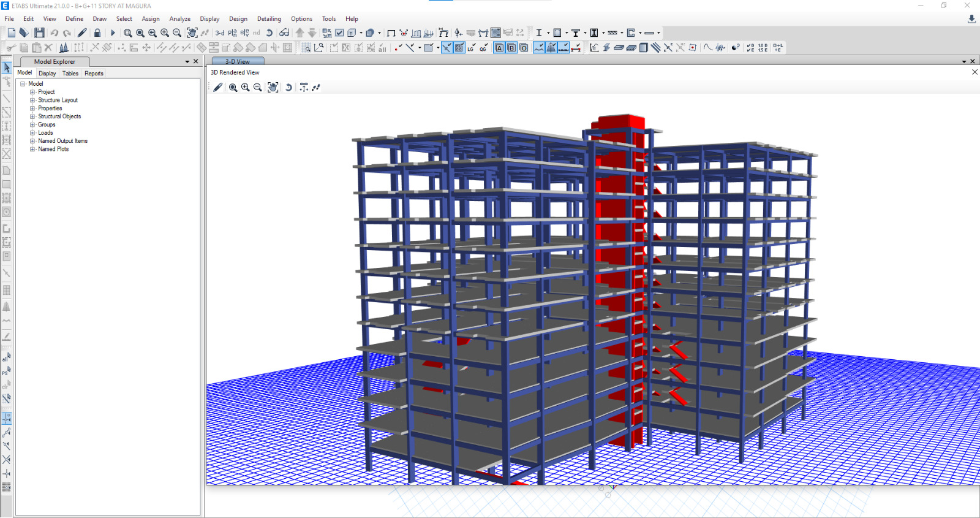Select the 3-D View window tab

238,61
